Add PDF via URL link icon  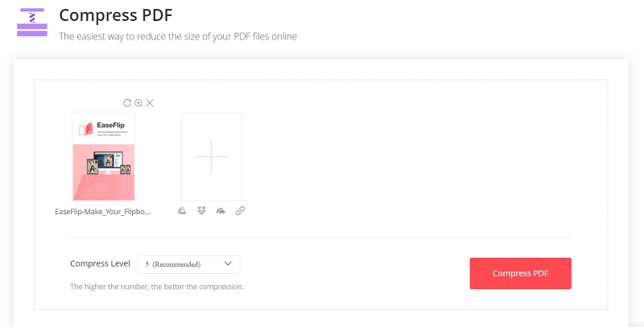[x=240, y=211]
